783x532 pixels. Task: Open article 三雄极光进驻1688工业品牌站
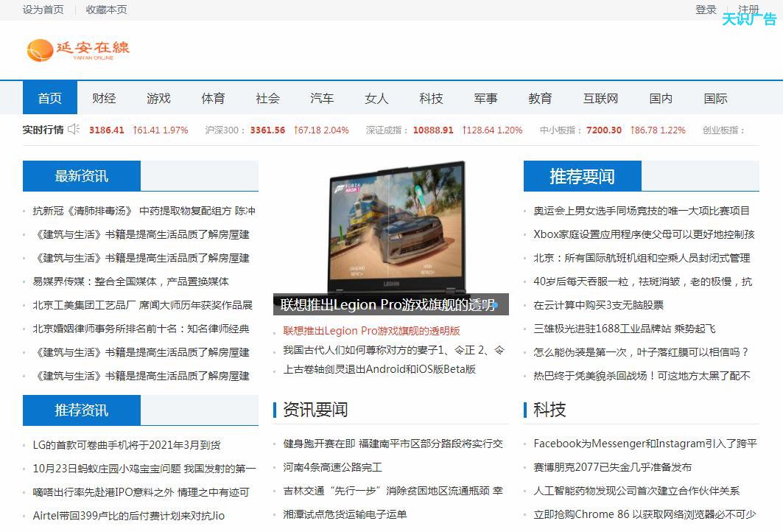[x=624, y=329]
